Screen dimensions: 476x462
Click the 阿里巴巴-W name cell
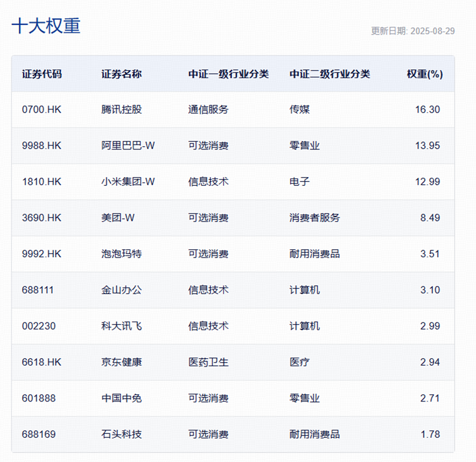pyautogui.click(x=128, y=146)
